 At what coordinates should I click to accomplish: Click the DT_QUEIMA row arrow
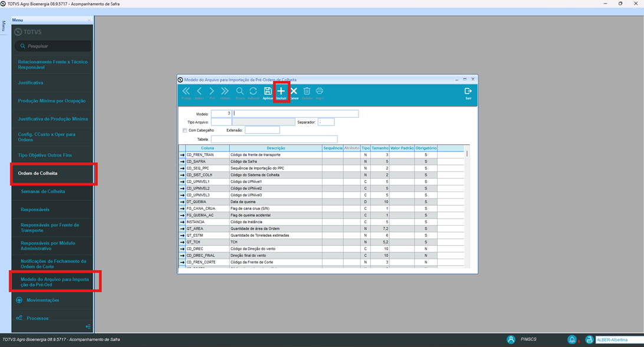point(182,202)
